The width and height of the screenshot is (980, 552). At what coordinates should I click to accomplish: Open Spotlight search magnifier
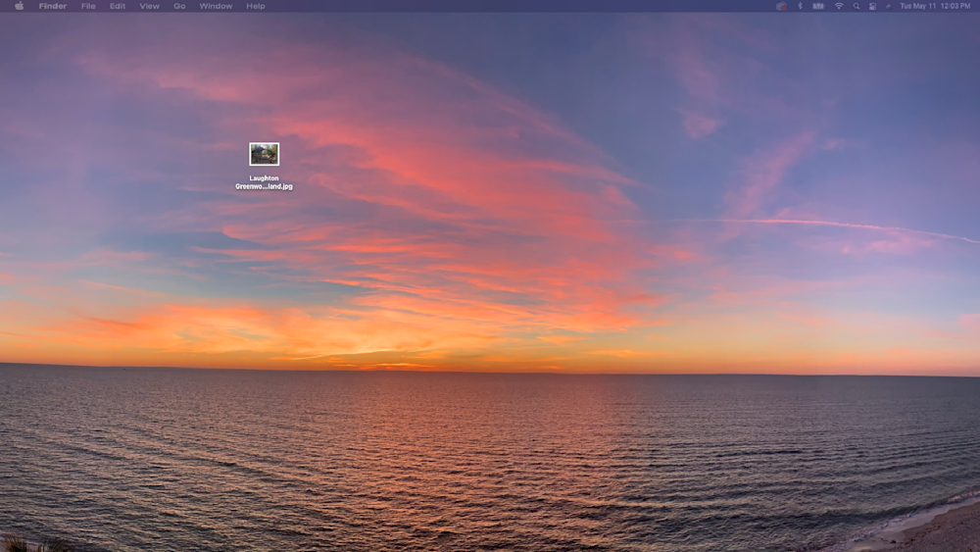click(857, 6)
